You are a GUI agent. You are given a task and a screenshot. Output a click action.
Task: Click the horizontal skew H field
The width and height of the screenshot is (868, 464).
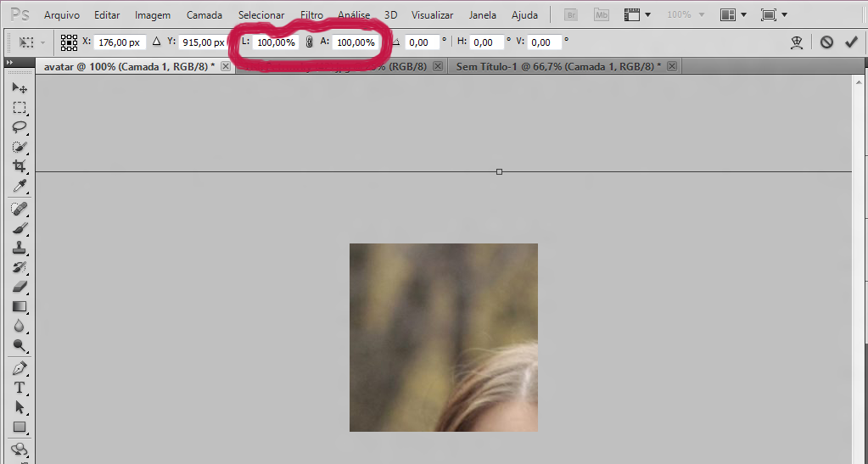tap(487, 42)
